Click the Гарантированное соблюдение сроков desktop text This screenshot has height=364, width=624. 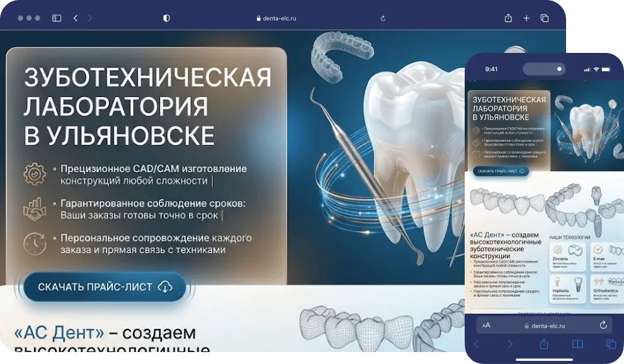tap(153, 209)
